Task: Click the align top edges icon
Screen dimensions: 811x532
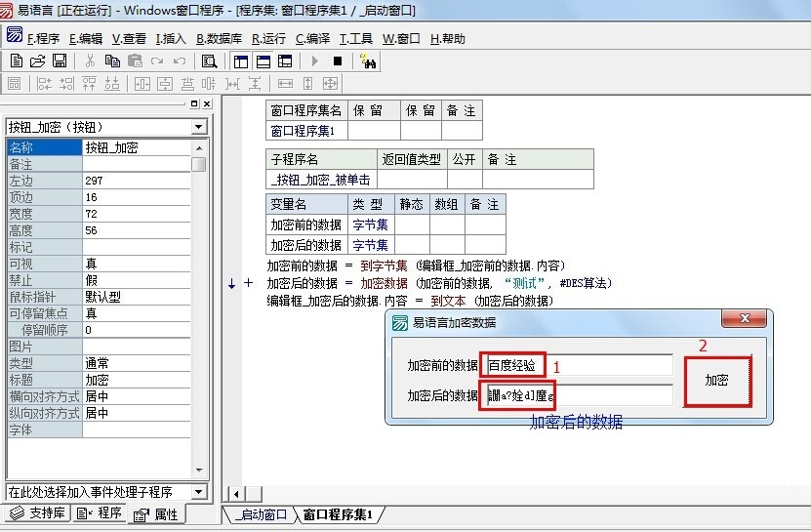Action: (x=89, y=83)
